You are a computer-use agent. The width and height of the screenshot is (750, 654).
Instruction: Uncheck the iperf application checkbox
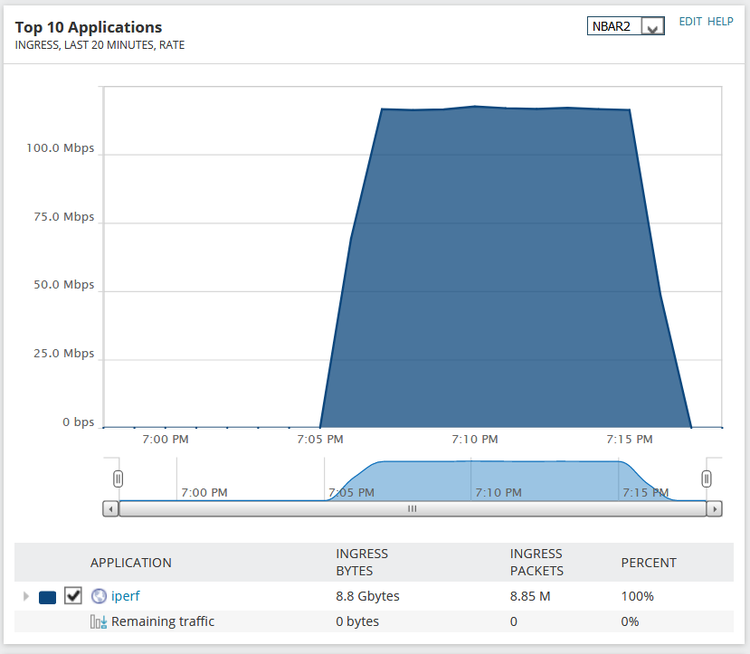tap(73, 596)
